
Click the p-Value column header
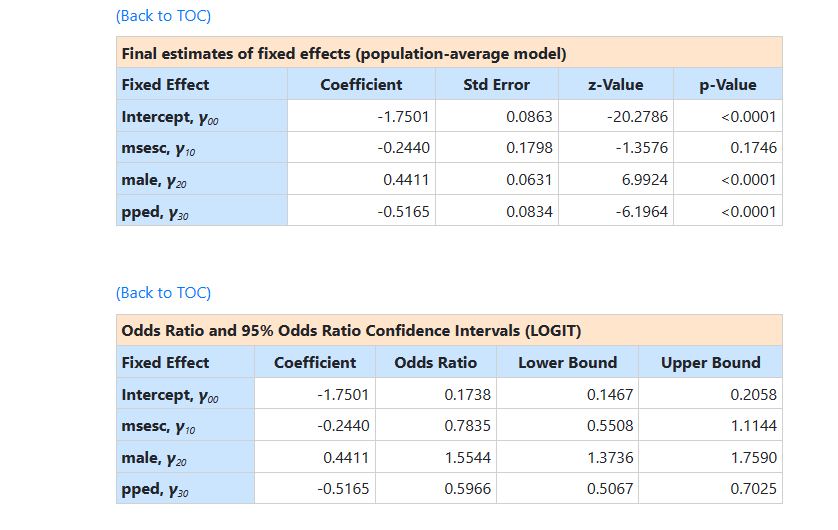(726, 85)
